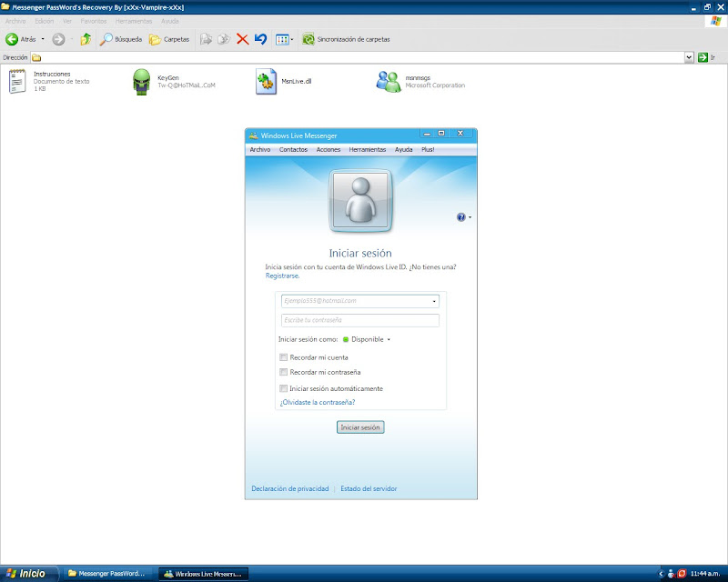Click the Registrarse sign-up link

click(282, 276)
